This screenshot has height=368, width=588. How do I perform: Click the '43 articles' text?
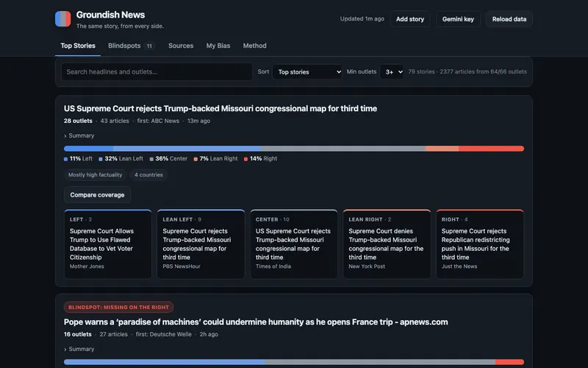tap(115, 121)
